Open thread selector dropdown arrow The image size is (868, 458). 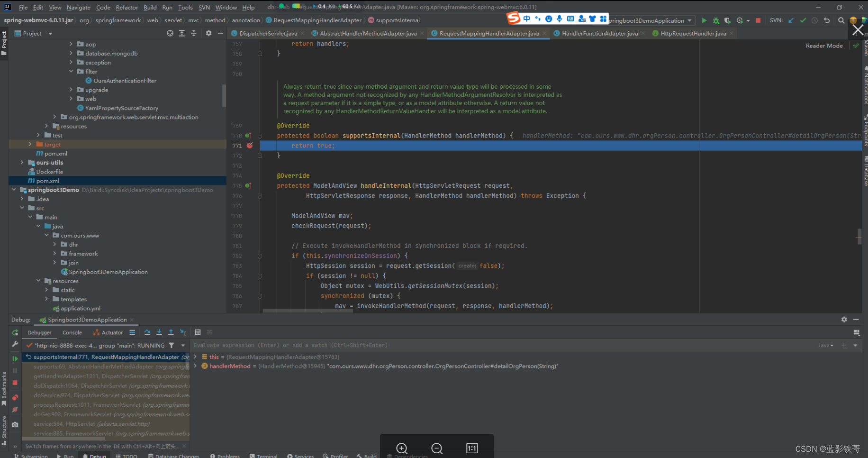click(x=183, y=346)
